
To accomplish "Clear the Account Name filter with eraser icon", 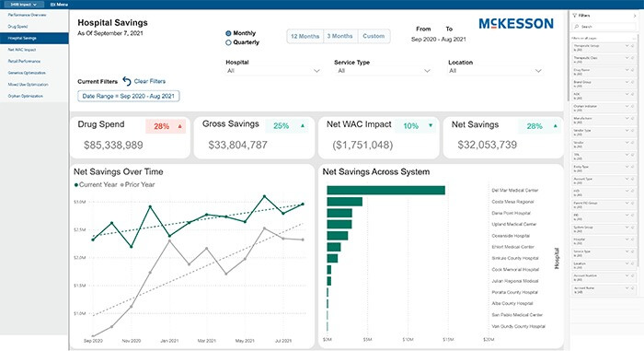I will [633, 287].
